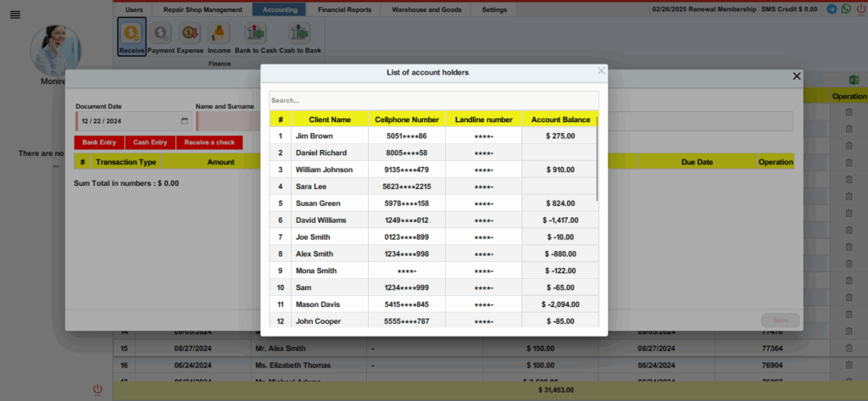Screen dimensions: 868x401
Task: Select client William Johnson
Action: coord(324,170)
